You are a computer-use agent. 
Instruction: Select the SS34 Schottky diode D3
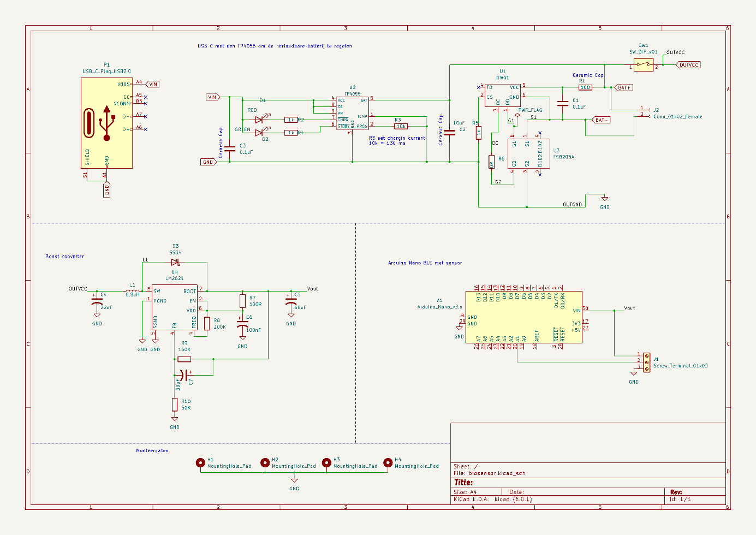175,262
